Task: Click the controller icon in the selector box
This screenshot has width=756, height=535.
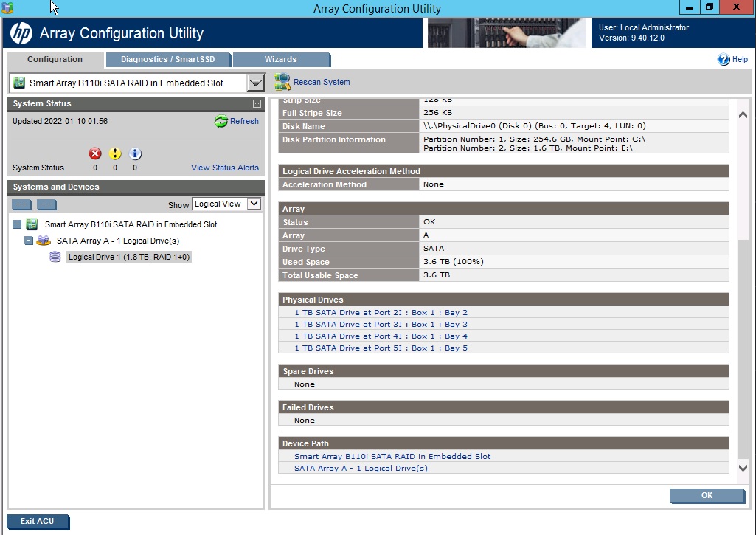Action: click(x=19, y=83)
